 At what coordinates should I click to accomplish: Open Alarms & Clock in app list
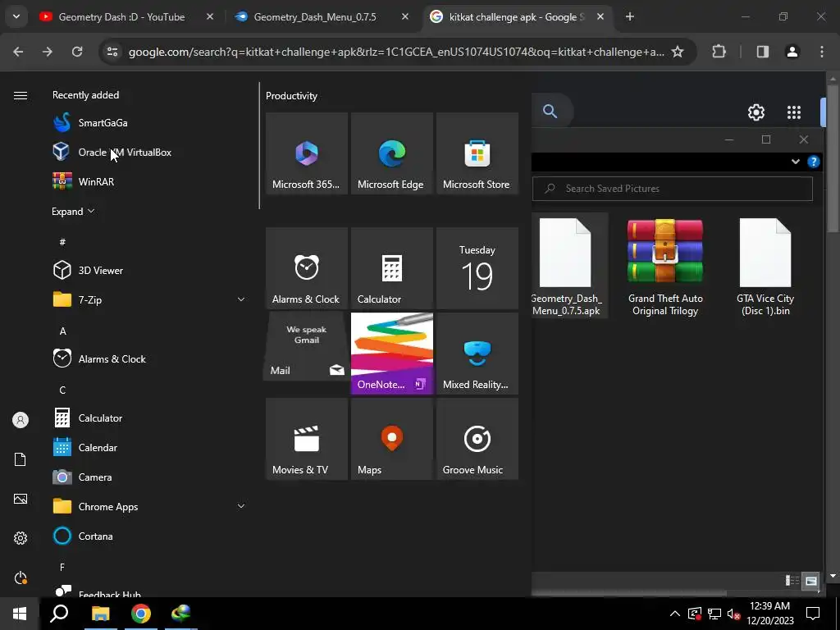tap(149, 359)
